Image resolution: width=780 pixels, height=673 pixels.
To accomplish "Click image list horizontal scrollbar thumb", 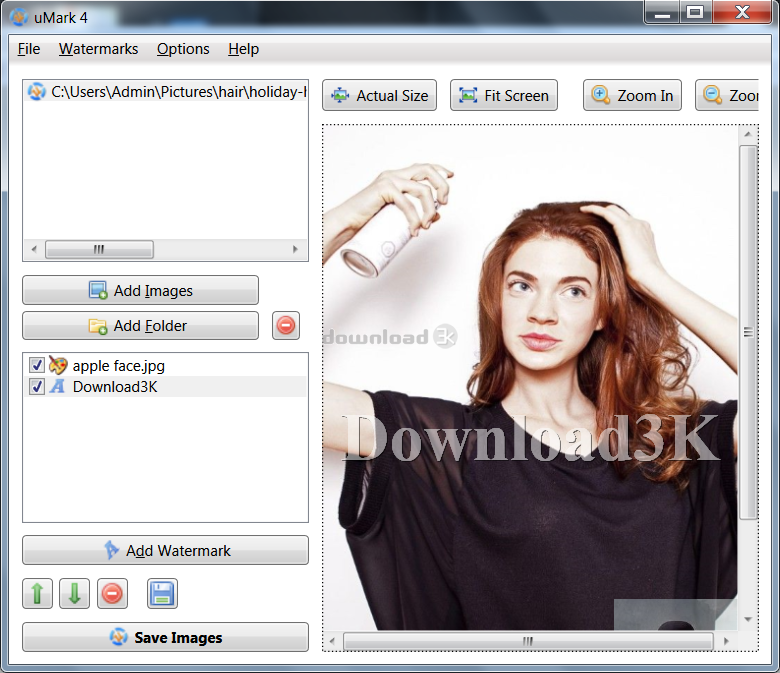I will (99, 249).
